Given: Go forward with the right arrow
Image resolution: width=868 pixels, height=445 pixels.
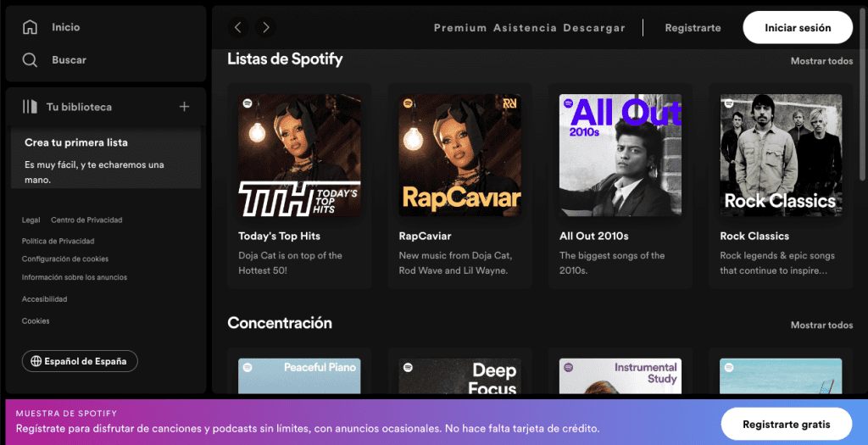Looking at the screenshot, I should pos(266,27).
